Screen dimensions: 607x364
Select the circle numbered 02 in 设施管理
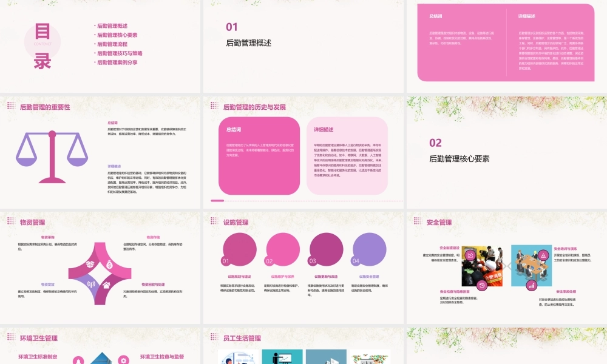click(282, 249)
